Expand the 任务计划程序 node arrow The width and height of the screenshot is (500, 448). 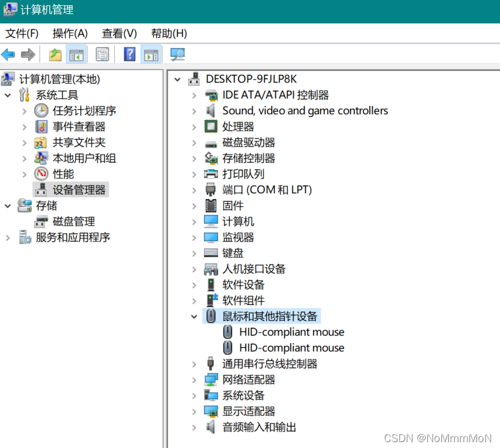(x=25, y=111)
